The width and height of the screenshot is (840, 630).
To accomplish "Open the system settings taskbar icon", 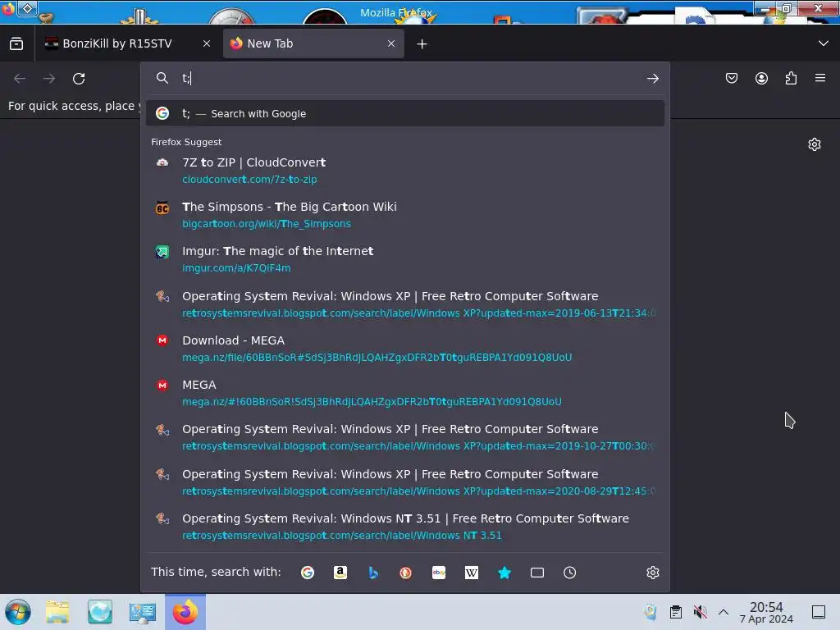I will point(142,612).
